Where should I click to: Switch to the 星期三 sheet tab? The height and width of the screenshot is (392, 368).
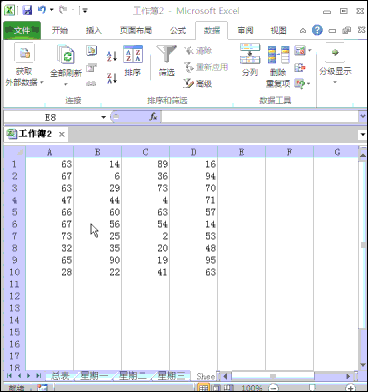[171, 376]
